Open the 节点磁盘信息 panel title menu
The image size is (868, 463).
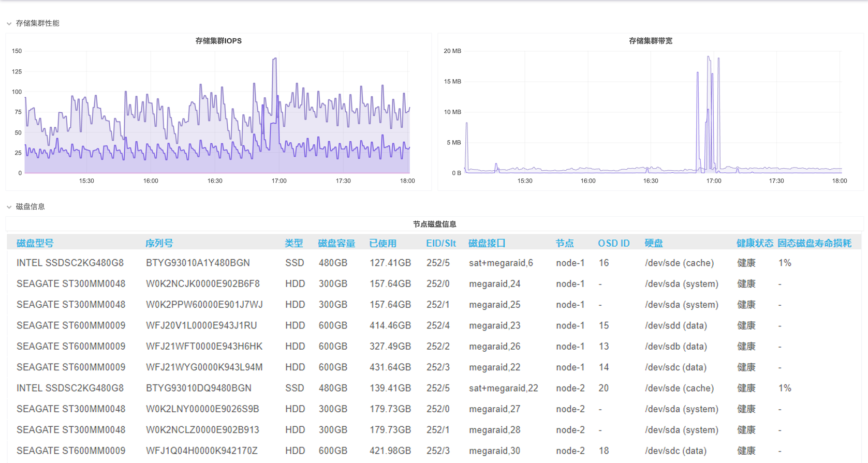click(x=434, y=224)
